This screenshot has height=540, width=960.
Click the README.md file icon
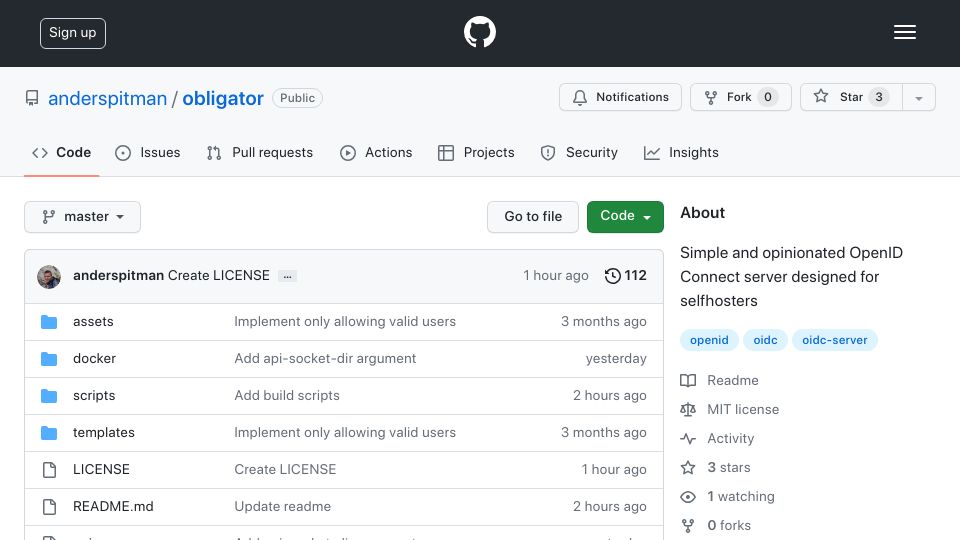(50, 507)
